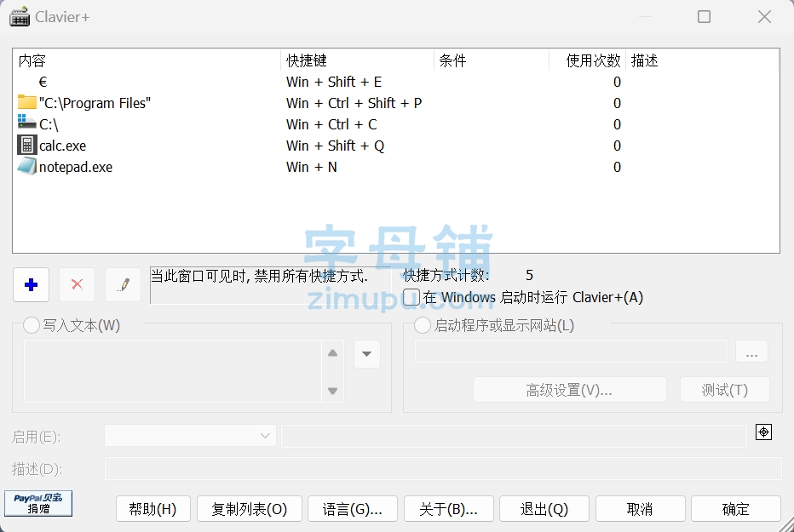
Task: Click the notepad.exe notepad icon
Action: pyautogui.click(x=27, y=166)
